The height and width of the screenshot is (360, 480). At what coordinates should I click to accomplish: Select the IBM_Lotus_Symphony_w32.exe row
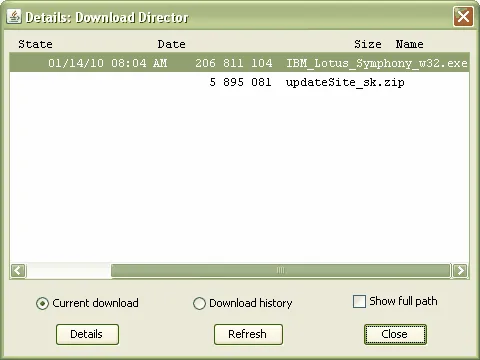coord(239,63)
